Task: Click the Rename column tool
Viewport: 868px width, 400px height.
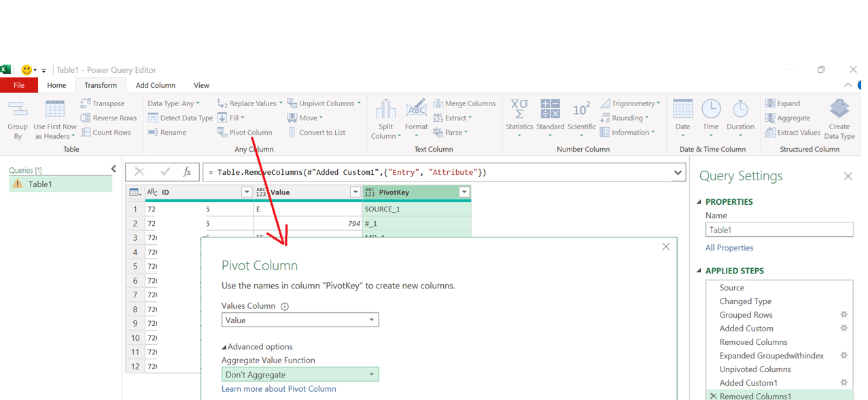Action: (x=167, y=133)
